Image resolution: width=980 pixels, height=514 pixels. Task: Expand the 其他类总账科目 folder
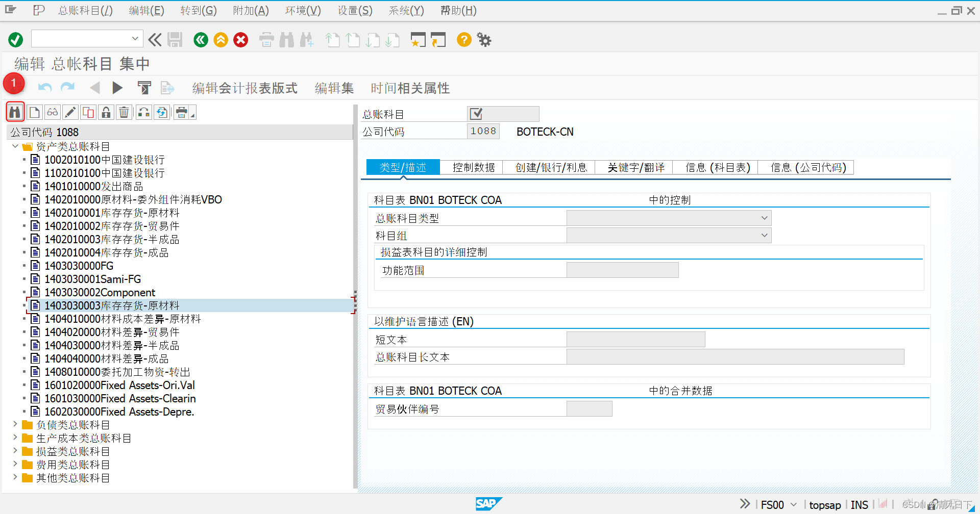point(15,477)
